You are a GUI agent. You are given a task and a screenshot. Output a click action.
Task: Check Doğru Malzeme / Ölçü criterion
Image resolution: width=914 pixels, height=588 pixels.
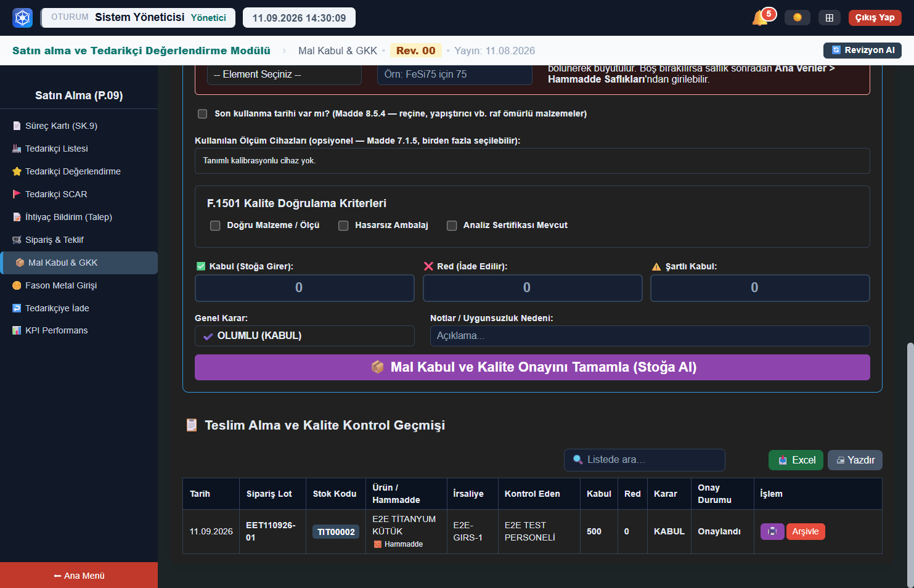click(215, 226)
